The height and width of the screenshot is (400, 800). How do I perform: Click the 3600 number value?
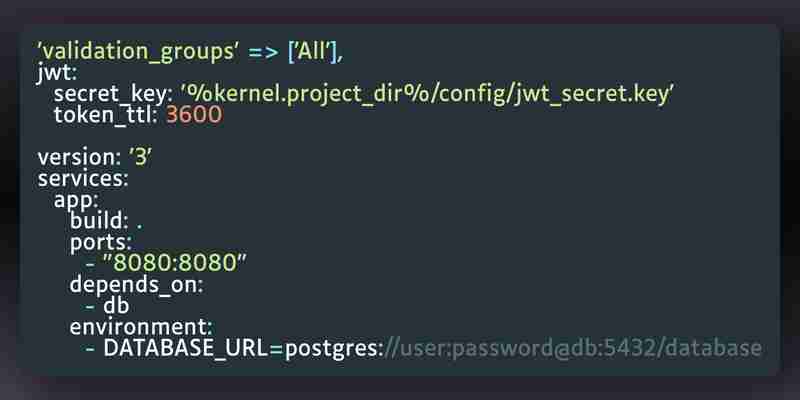point(194,115)
